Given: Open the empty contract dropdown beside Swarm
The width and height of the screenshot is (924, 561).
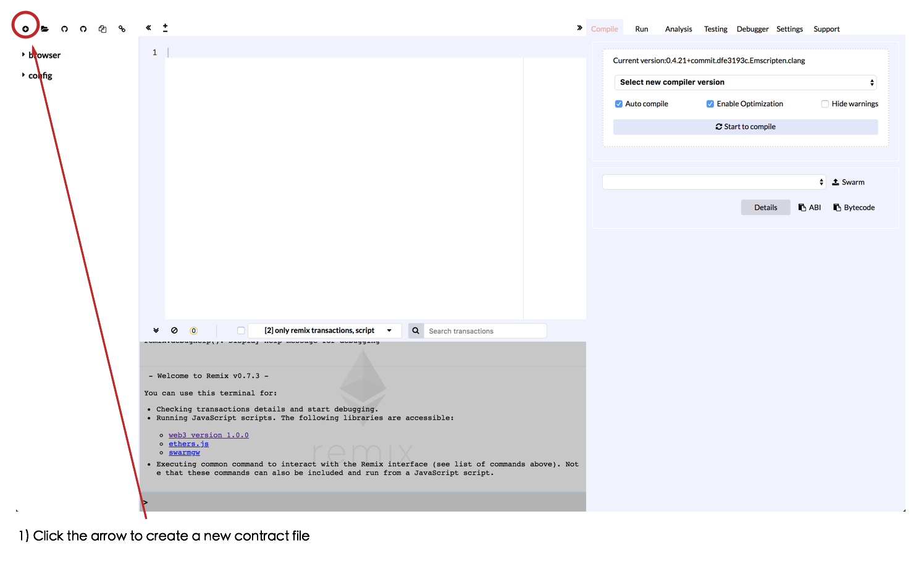Looking at the screenshot, I should pos(714,182).
